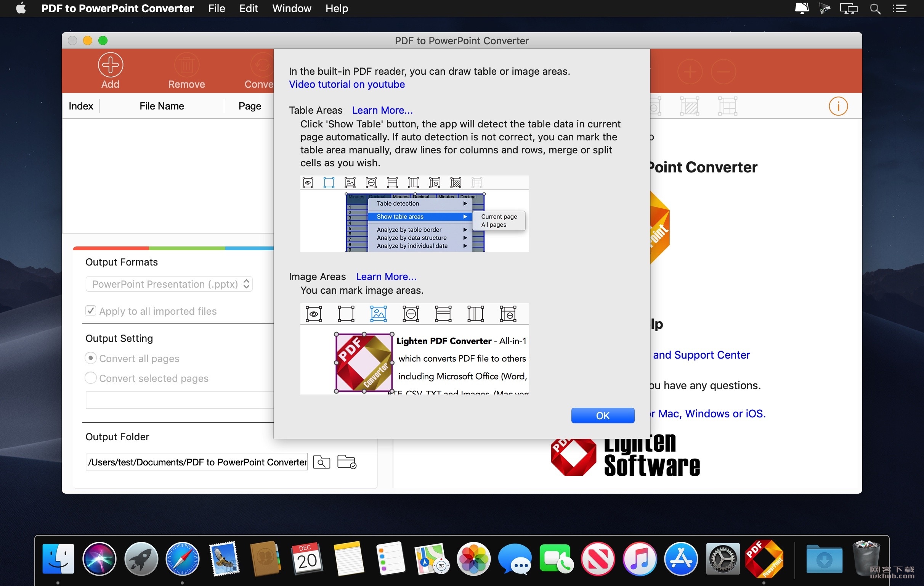Open the Window menu
The width and height of the screenshot is (924, 586).
pos(292,8)
